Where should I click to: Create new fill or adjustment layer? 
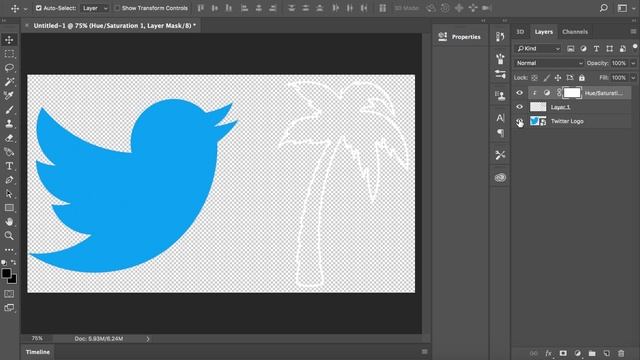click(578, 353)
